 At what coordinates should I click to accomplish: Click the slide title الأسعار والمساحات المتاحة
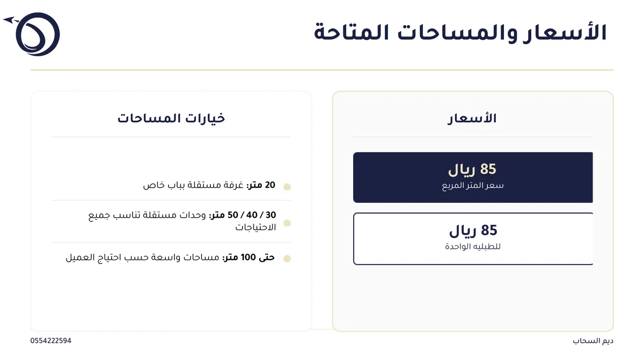tap(460, 33)
